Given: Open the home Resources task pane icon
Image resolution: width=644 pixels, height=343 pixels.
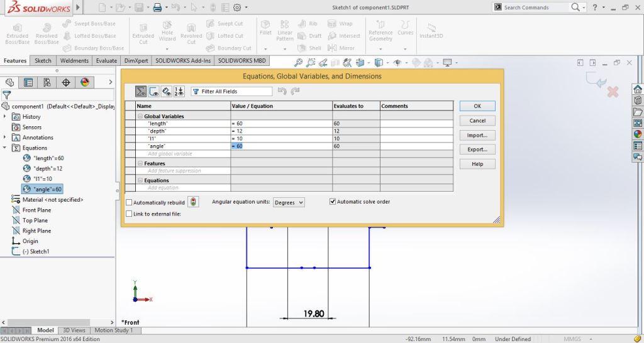Looking at the screenshot, I should click(x=638, y=89).
